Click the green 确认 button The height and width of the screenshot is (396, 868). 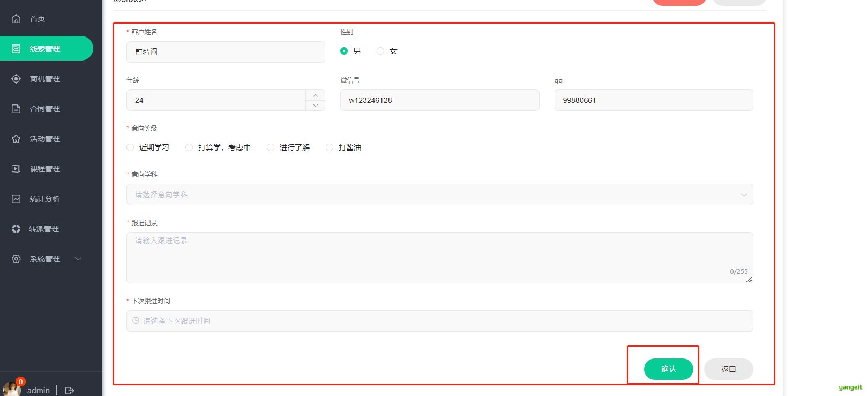tap(669, 369)
